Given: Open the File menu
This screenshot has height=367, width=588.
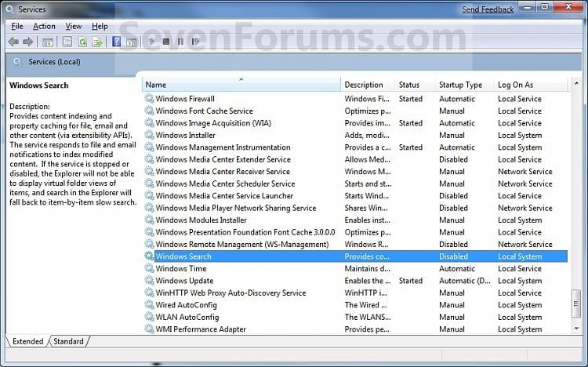Looking at the screenshot, I should (17, 26).
